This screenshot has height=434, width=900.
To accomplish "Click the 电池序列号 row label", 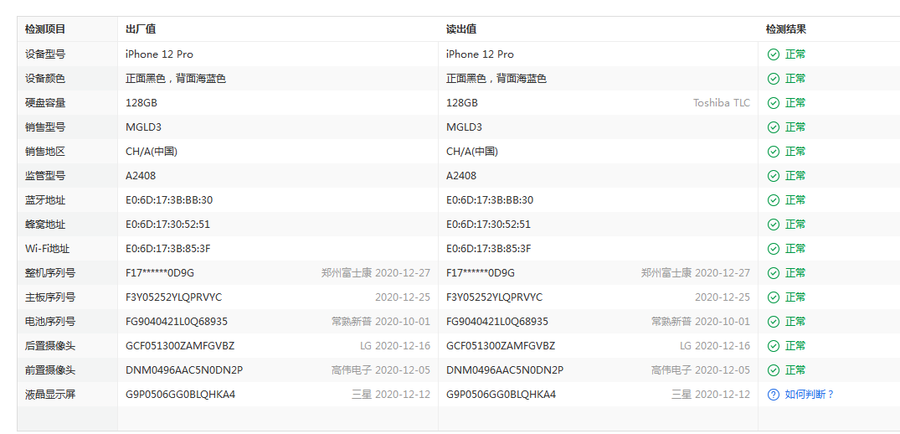I will click(50, 321).
